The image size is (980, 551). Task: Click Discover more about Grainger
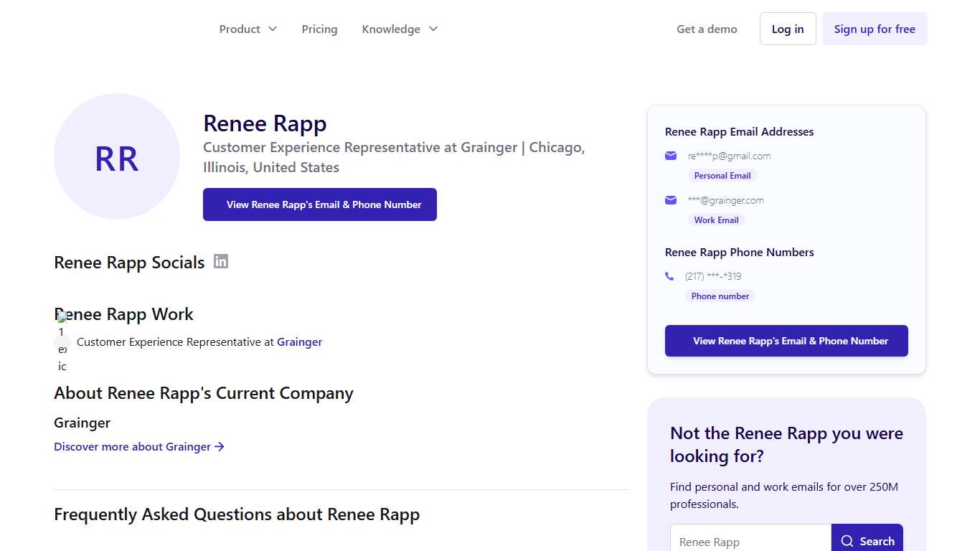[132, 446]
